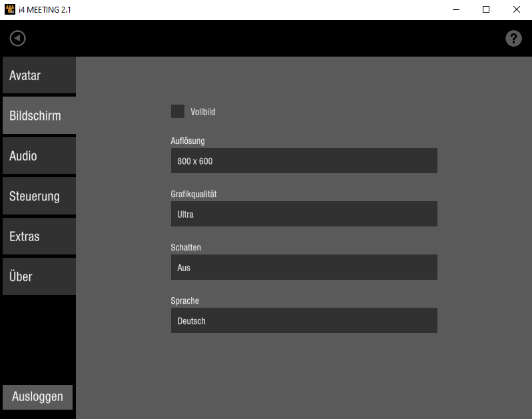Click the back arrow icon
Viewport: 532px width, 419px height.
tap(17, 39)
